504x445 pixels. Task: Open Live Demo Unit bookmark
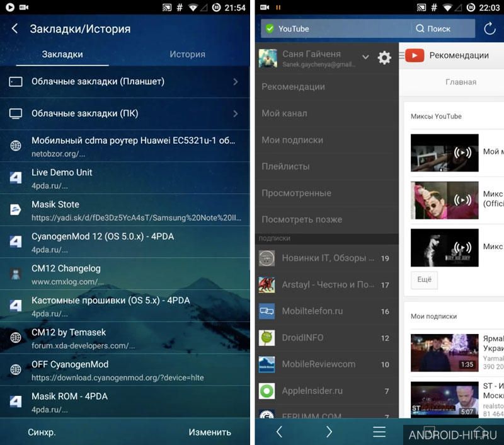point(125,178)
